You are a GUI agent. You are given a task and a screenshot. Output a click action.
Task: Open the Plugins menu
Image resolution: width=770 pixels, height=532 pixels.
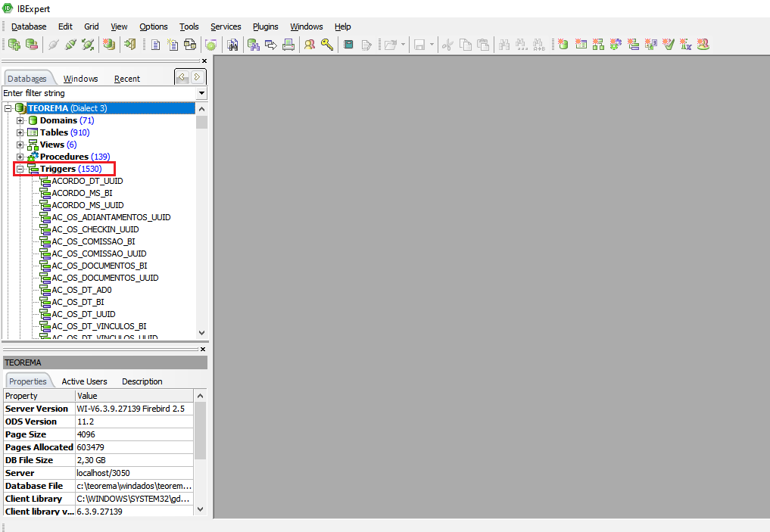(266, 26)
